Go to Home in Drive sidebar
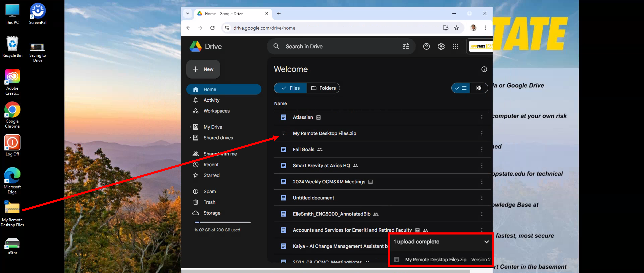The width and height of the screenshot is (644, 273). [x=224, y=89]
